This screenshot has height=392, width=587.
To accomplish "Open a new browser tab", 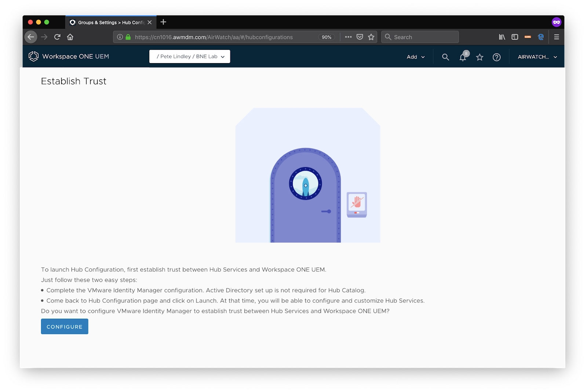I will (x=163, y=22).
